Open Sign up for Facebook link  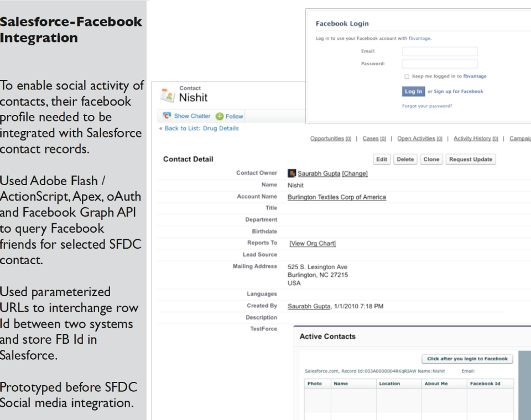pos(459,91)
